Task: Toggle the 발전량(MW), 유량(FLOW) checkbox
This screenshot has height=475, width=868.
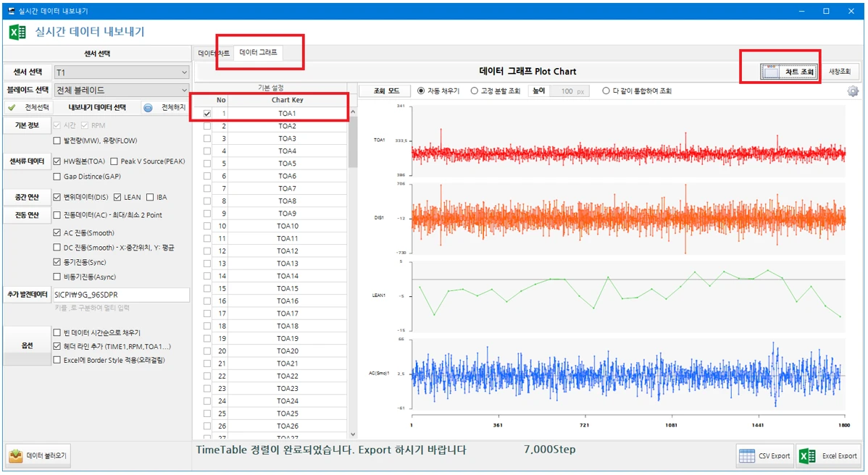Action: (x=57, y=141)
